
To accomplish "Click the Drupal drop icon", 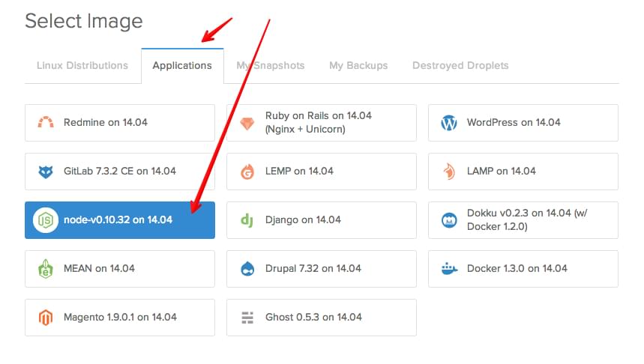I will click(x=247, y=269).
